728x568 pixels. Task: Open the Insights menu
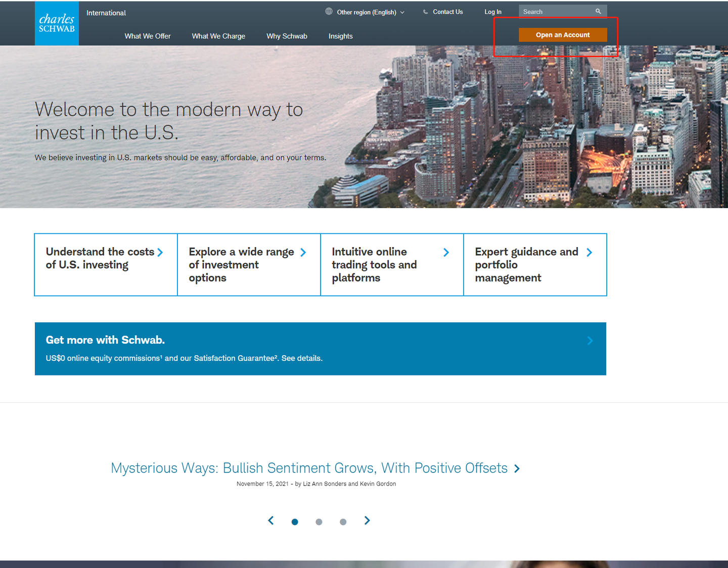pos(341,36)
